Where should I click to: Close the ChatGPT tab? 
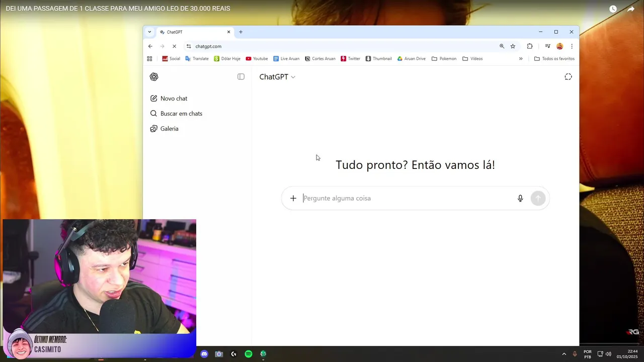coord(228,32)
